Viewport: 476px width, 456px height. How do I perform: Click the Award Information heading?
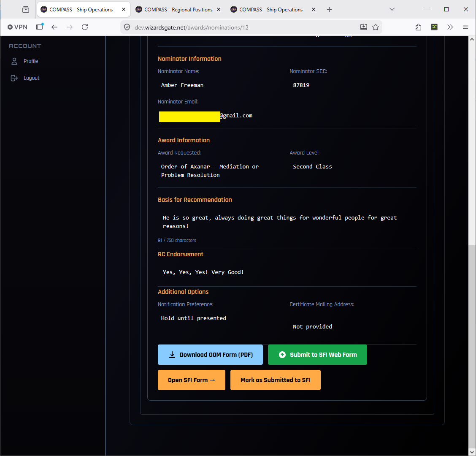pos(184,140)
